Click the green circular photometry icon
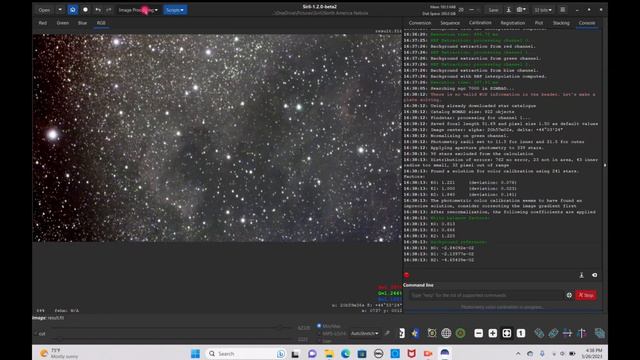The width and height of the screenshot is (640, 360). click(x=460, y=333)
